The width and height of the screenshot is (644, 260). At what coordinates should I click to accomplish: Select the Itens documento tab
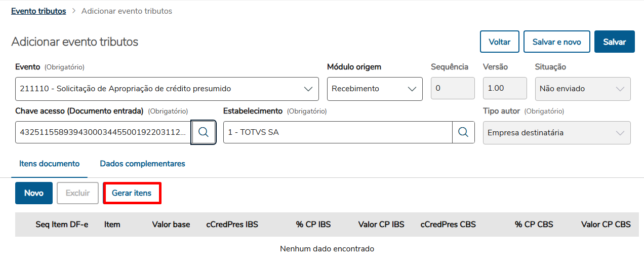(x=50, y=164)
